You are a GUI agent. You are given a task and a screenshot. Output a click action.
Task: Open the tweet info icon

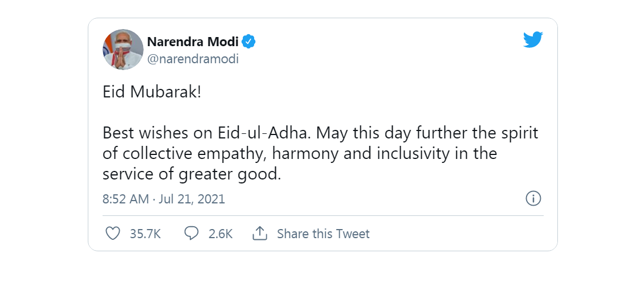point(533,199)
